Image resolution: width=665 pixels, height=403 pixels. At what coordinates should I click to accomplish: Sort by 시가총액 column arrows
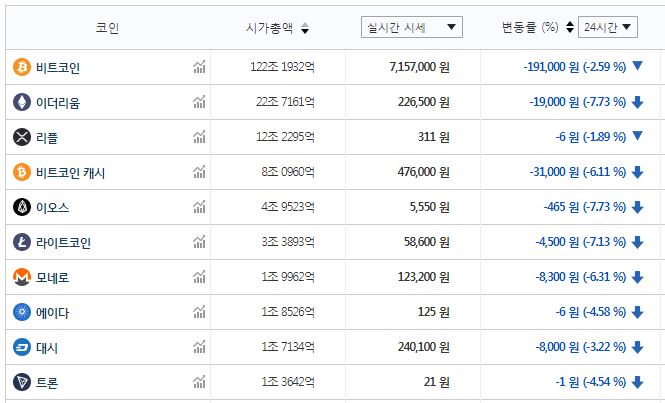(305, 28)
